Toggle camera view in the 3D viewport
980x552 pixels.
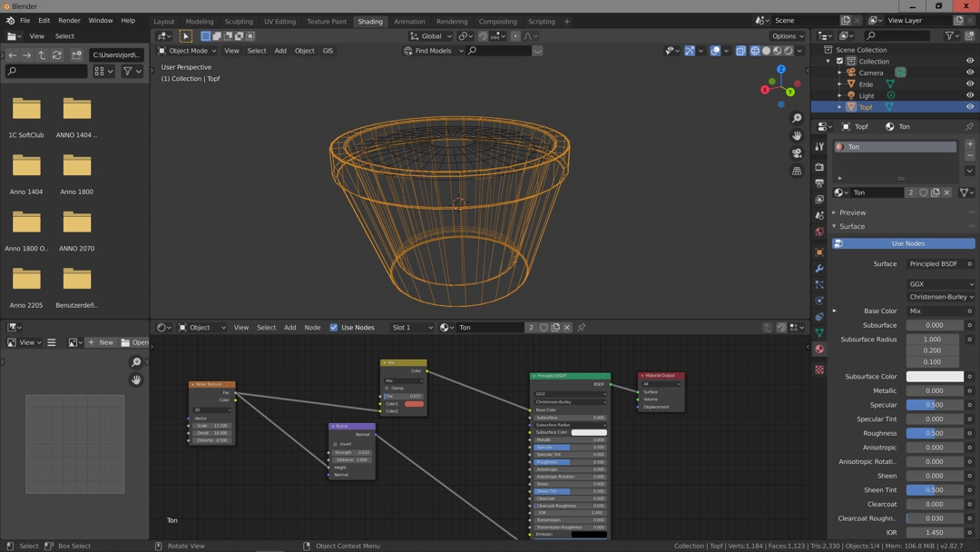coord(797,153)
